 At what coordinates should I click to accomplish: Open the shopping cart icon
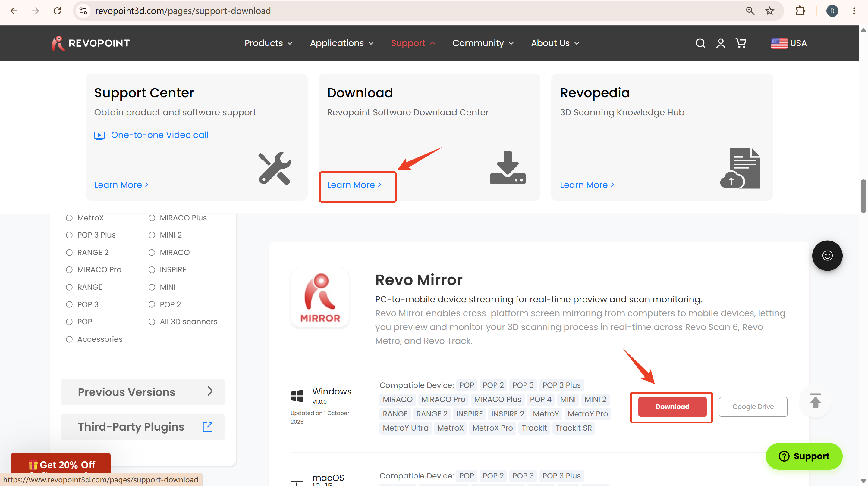point(741,43)
